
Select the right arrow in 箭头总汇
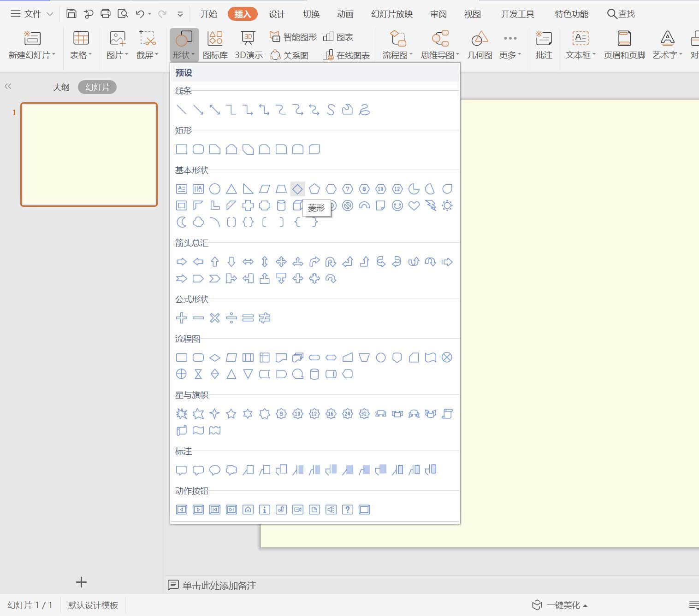(x=182, y=262)
